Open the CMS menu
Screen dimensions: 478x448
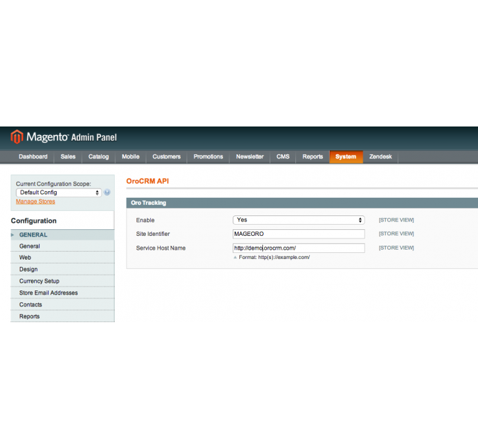pyautogui.click(x=283, y=157)
